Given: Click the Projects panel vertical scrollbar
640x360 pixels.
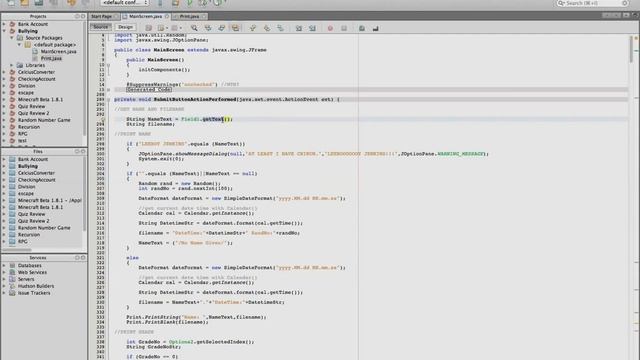Looking at the screenshot, I should 84,78.
